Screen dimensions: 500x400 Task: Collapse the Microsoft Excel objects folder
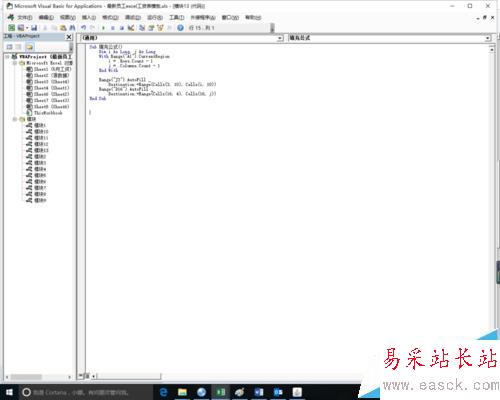coord(15,63)
